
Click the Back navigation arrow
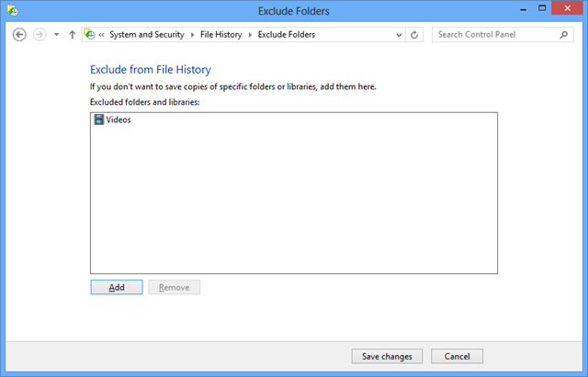point(19,34)
